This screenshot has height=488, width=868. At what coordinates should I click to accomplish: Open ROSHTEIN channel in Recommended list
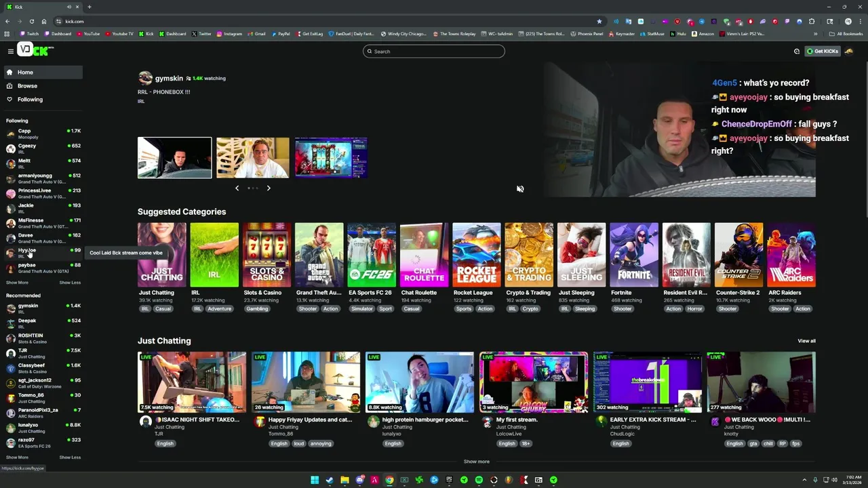42,338
